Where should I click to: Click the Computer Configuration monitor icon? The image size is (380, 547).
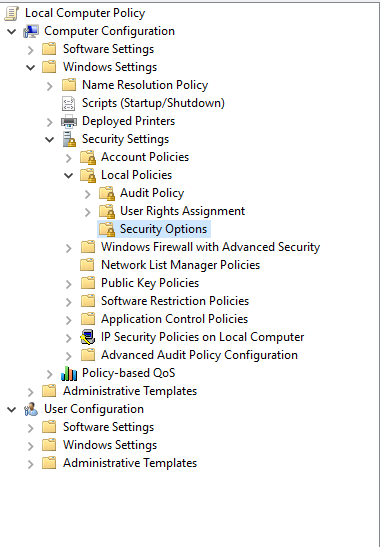tap(31, 31)
